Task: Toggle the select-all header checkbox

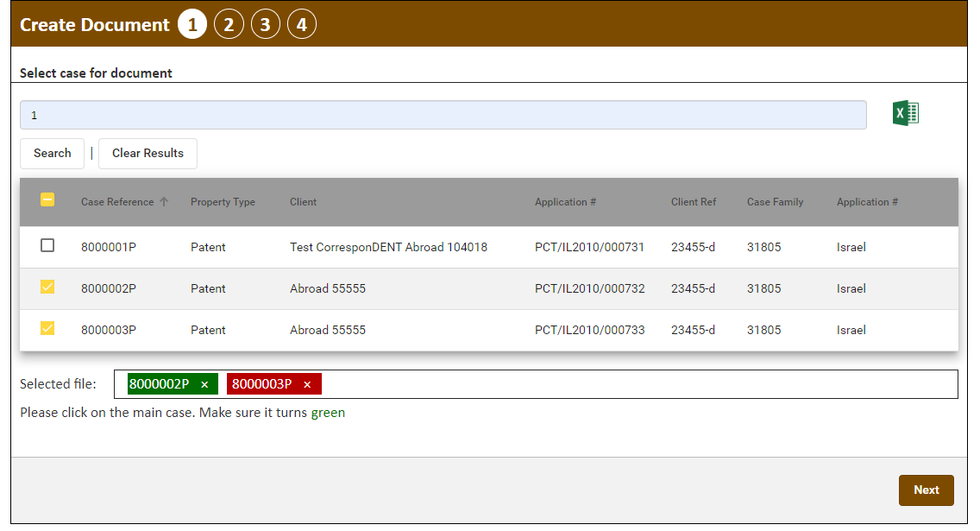Action: [47, 199]
